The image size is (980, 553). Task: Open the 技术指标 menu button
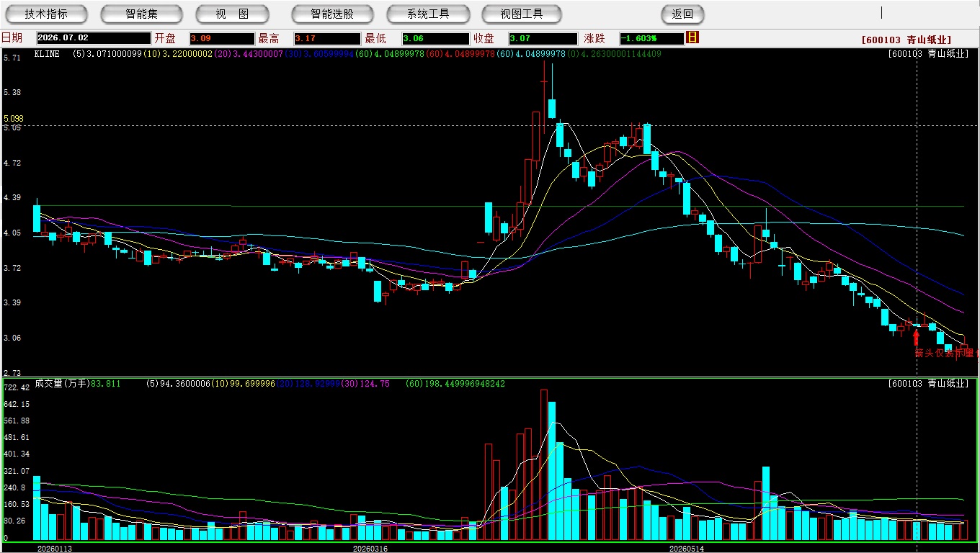pos(46,14)
